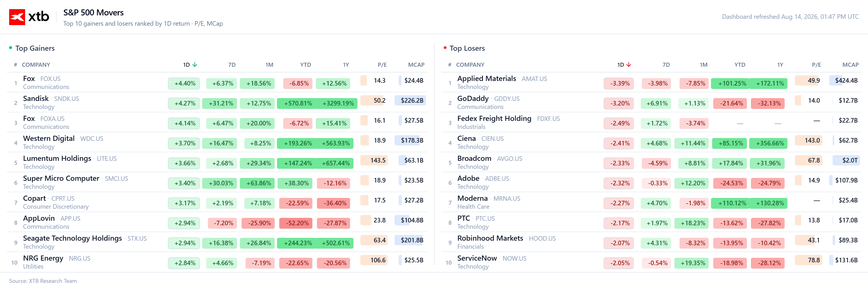Click the red Top Losers dot indicator
This screenshot has width=868, height=288.
pos(445,48)
